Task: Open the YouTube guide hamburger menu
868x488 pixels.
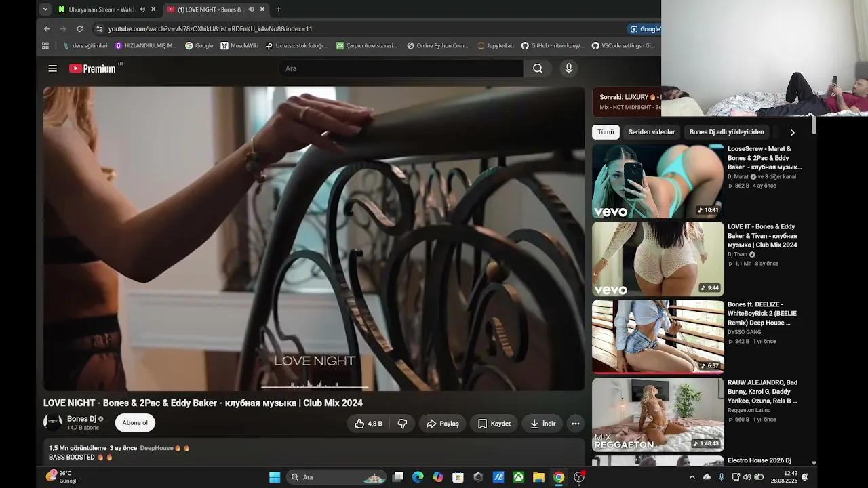Action: [x=52, y=68]
